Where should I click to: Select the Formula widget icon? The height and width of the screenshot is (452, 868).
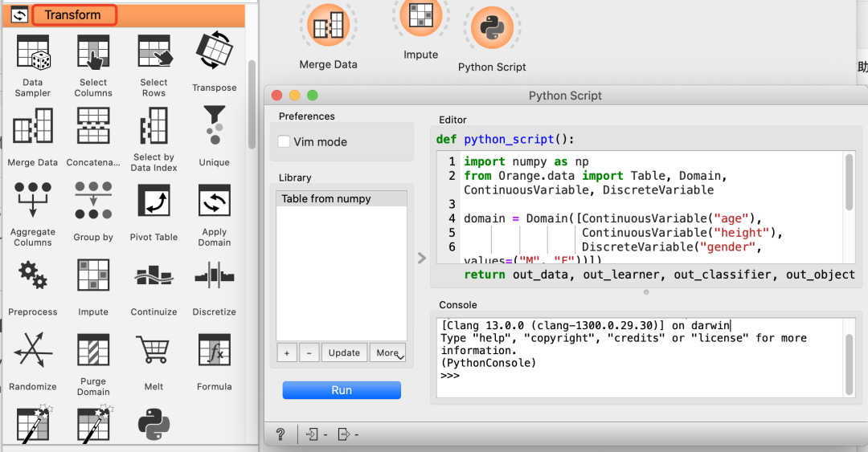coord(215,350)
